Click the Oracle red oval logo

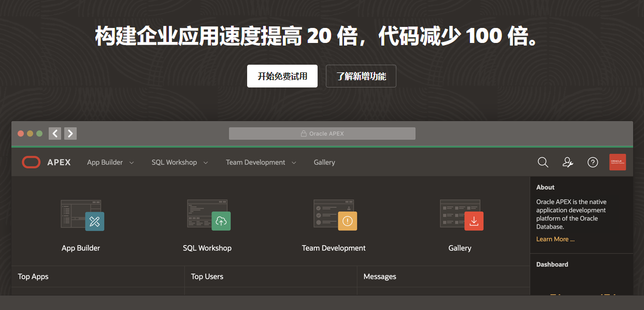coord(31,163)
